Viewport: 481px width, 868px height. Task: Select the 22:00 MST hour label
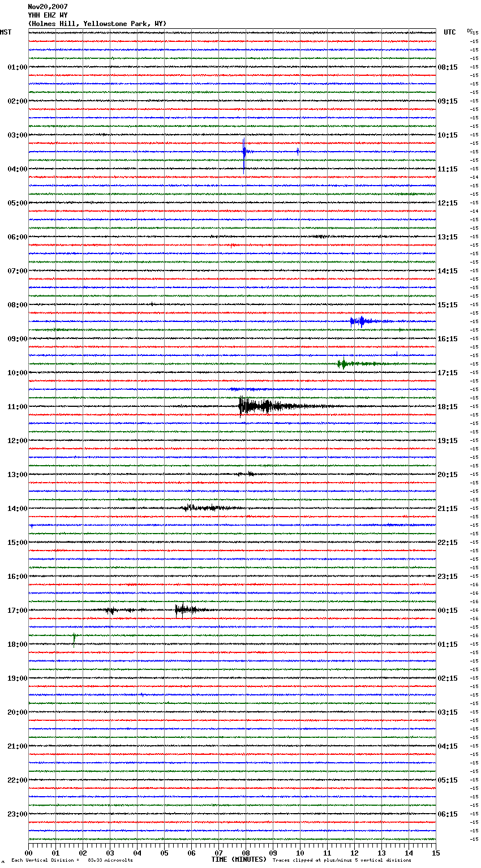(17, 780)
